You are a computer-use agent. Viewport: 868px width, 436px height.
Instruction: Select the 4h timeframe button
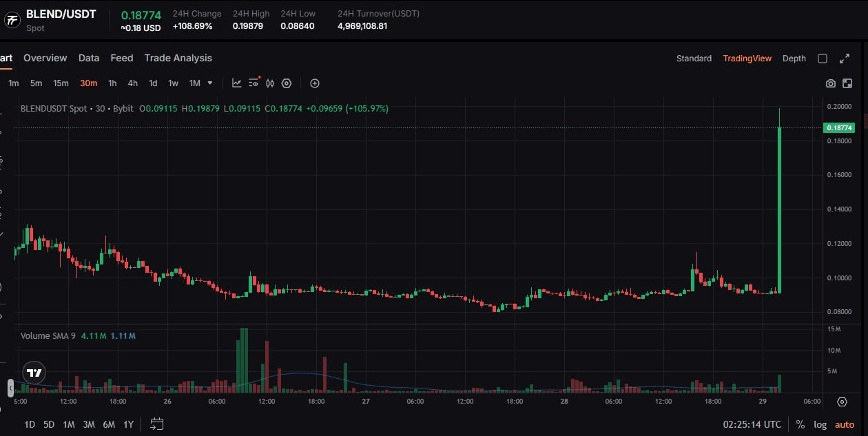tap(132, 83)
